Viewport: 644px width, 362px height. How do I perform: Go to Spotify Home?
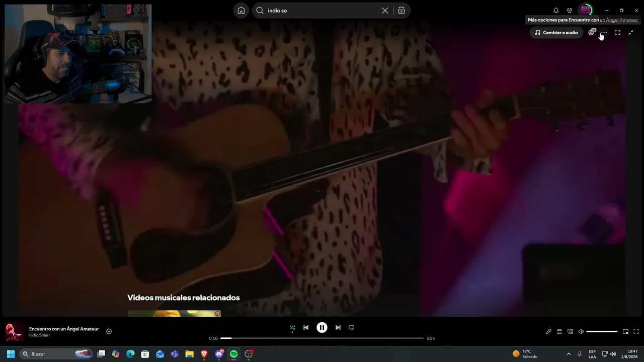pyautogui.click(x=242, y=11)
